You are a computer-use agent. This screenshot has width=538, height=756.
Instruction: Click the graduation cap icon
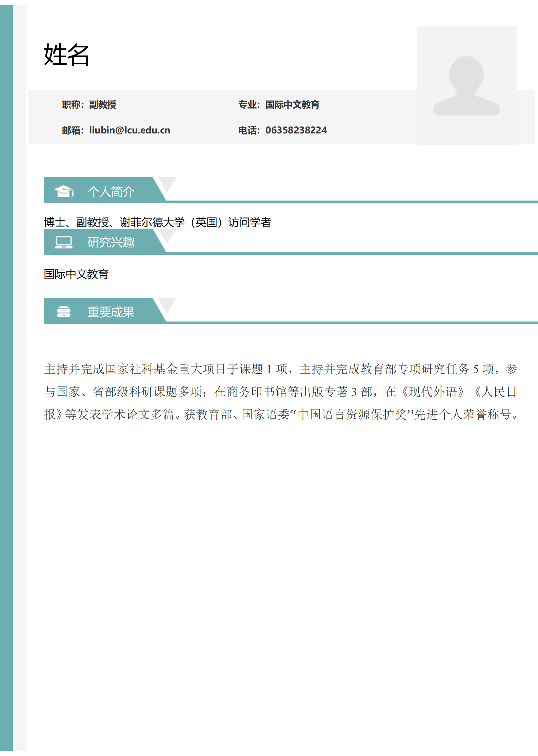click(x=64, y=191)
